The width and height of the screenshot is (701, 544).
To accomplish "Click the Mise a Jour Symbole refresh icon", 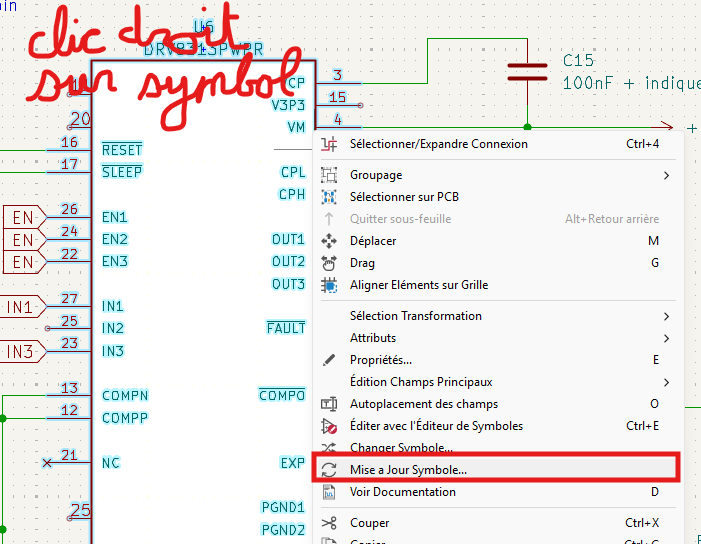I will [329, 470].
